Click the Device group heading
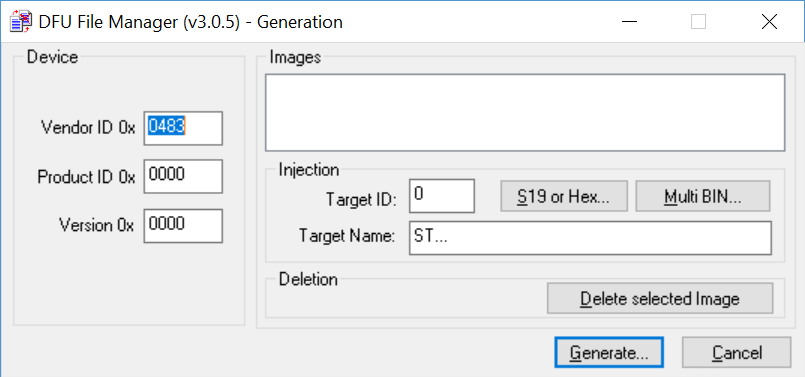The height and width of the screenshot is (377, 805). point(52,57)
